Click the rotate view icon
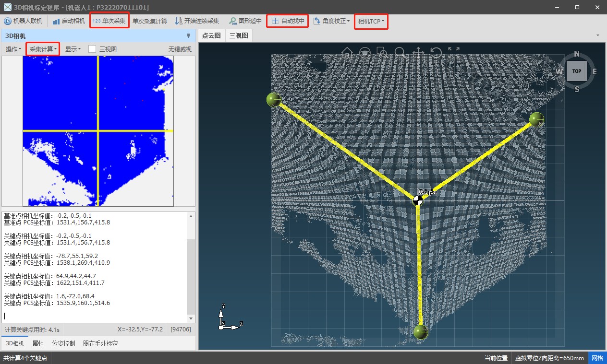The height and width of the screenshot is (364, 607). [x=436, y=53]
